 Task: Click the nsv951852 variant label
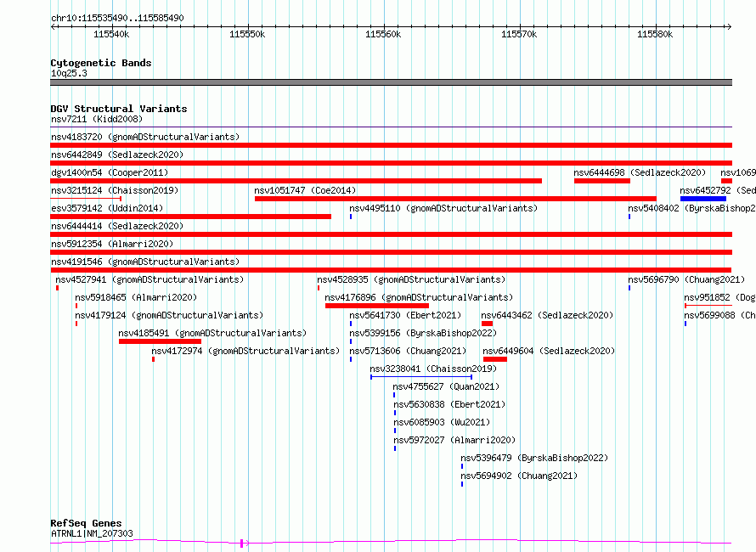pyautogui.click(x=719, y=297)
